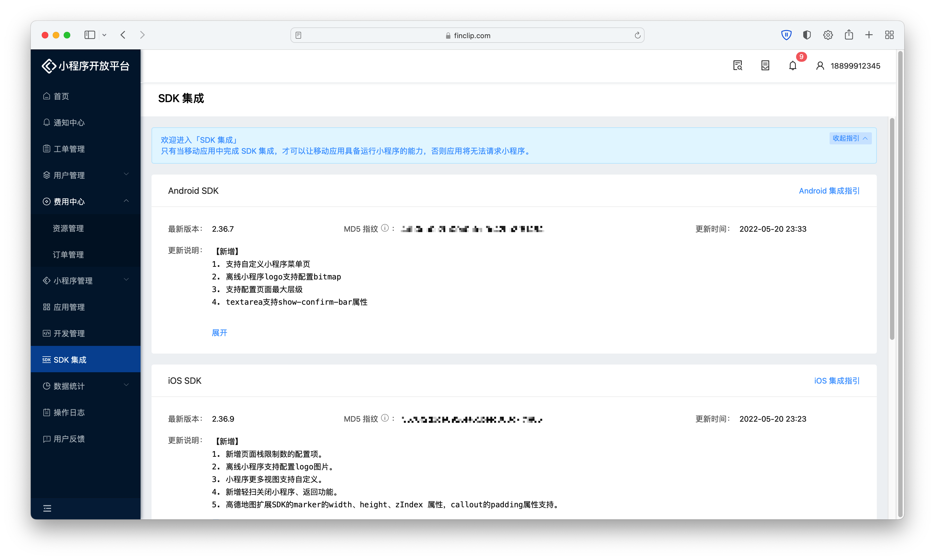Open notifications bell with 9 badge
This screenshot has width=935, height=560.
793,66
